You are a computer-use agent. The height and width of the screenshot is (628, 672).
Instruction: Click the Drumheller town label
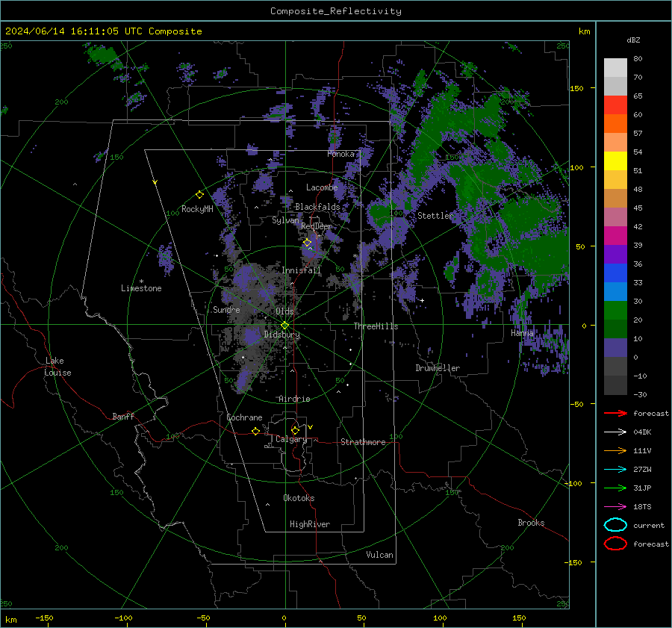click(438, 368)
